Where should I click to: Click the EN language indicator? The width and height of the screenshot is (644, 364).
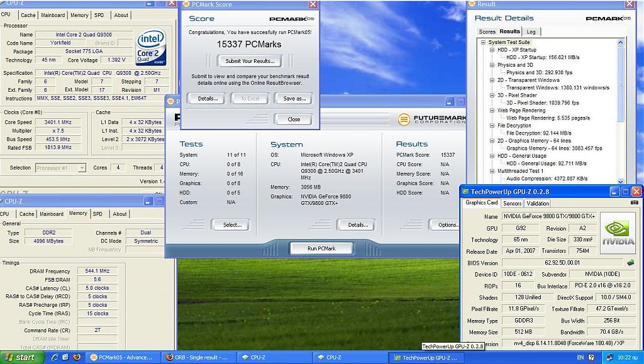pyautogui.click(x=580, y=358)
